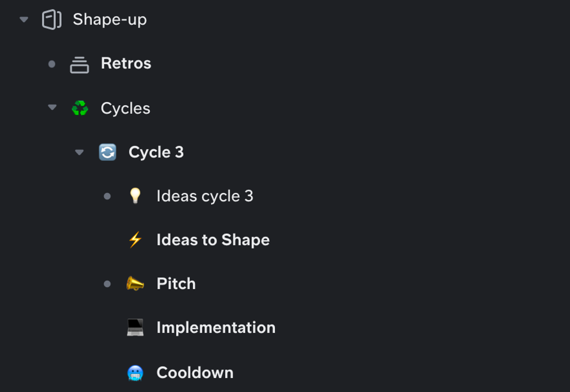Viewport: 570px width, 392px height.
Task: Collapse the Cycle 3 subtree
Action: [x=80, y=152]
